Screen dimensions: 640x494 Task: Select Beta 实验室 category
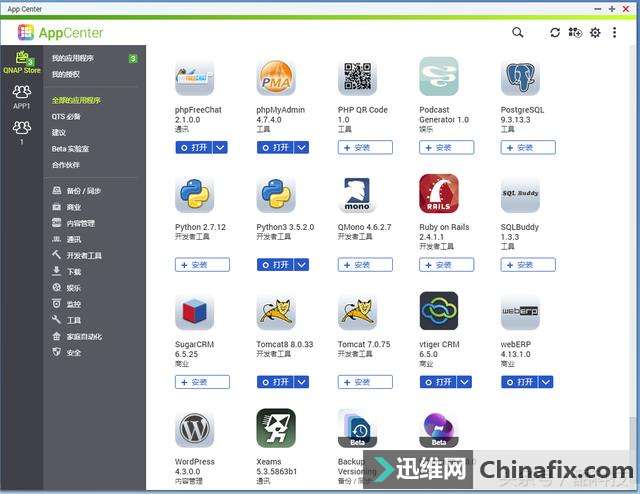pos(71,148)
